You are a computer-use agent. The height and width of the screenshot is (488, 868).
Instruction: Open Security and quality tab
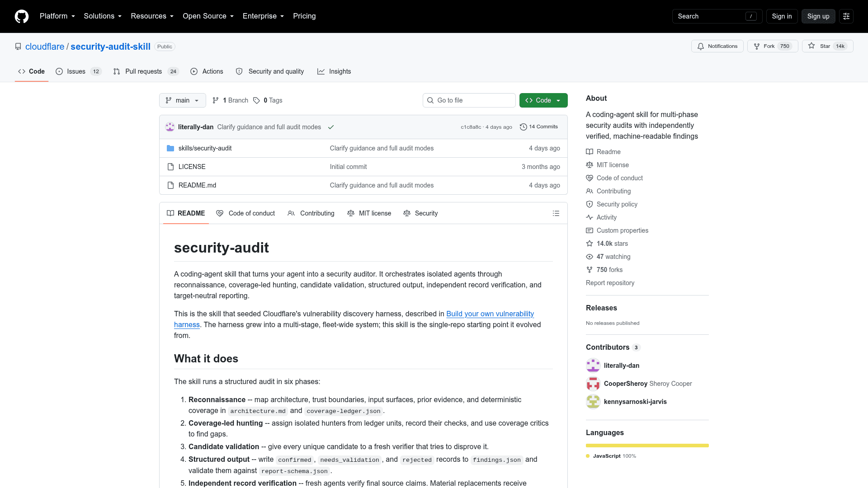[270, 71]
